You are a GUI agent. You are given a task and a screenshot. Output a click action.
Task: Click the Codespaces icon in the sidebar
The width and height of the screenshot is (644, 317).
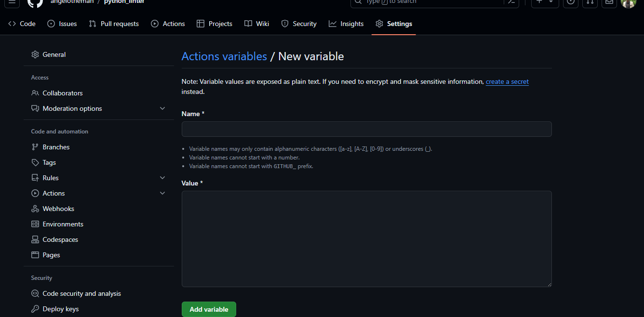point(35,239)
